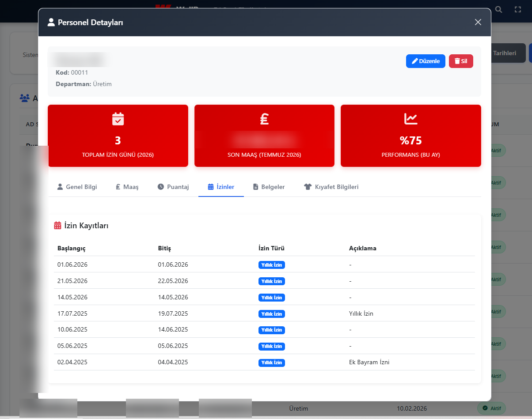
Task: Click the Başlangıç column header
Action: point(72,248)
